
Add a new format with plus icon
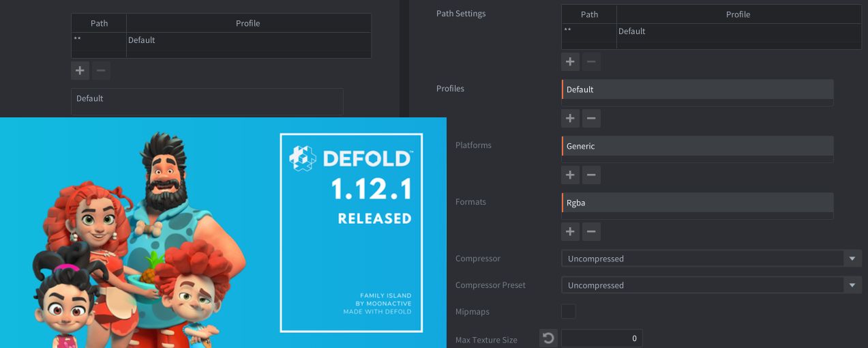(570, 231)
